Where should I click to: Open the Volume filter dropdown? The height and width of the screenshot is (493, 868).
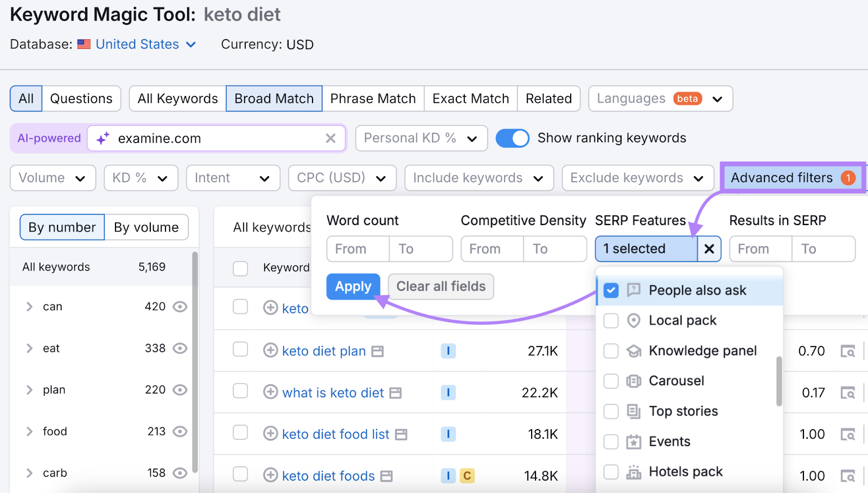(52, 177)
